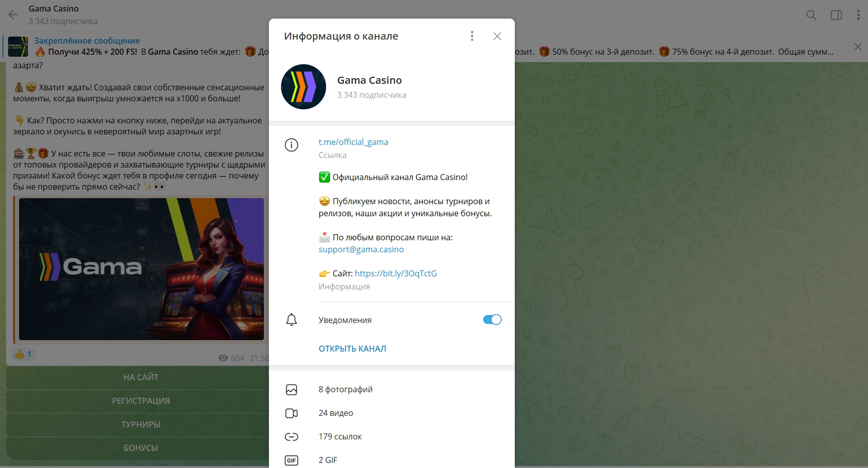
Task: Click the Gama Casino name in the info dialog
Action: coord(369,80)
